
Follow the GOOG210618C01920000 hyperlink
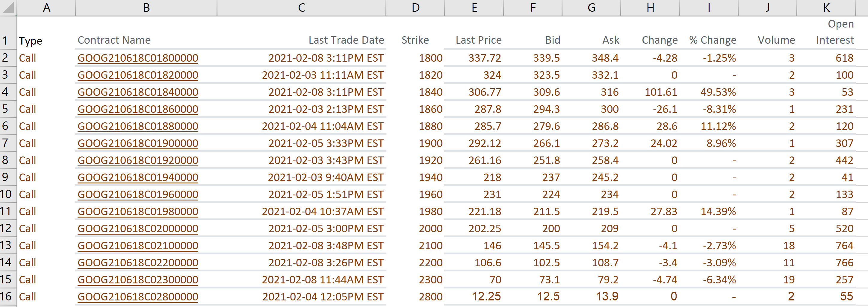138,160
